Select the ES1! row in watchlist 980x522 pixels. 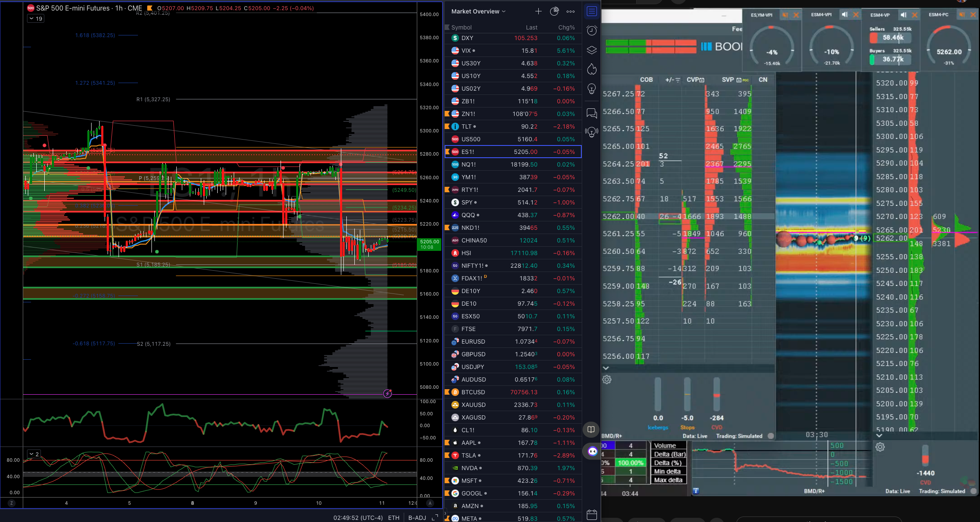pos(513,152)
